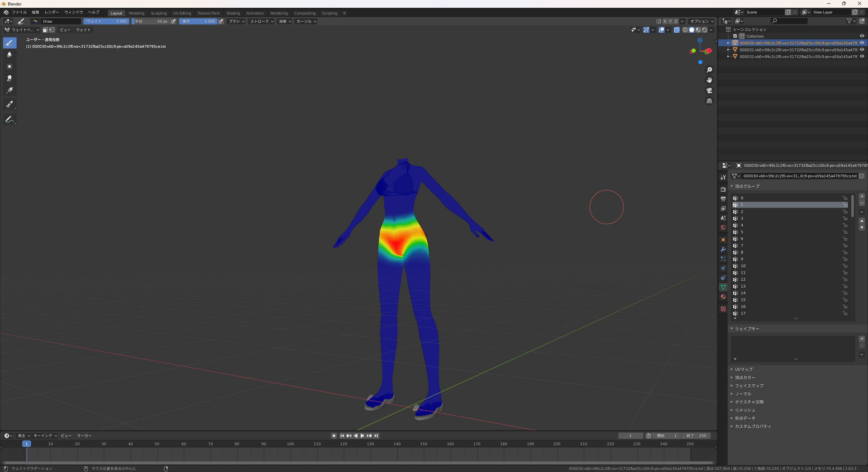Play animation forward in timeline
The image size is (868, 472).
pos(362,436)
